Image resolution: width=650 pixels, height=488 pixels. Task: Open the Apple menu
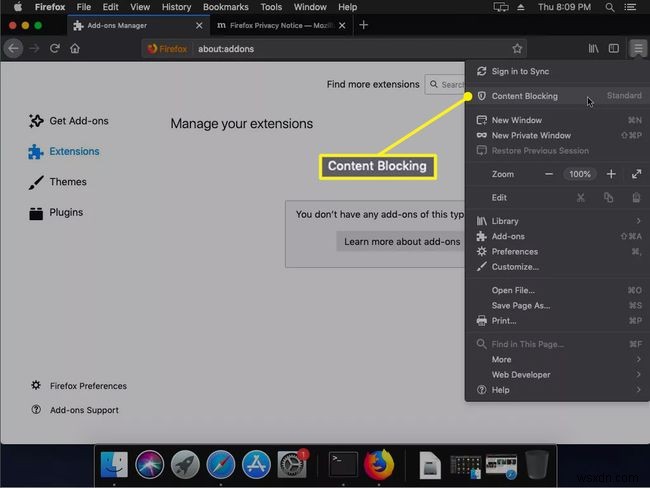(x=17, y=7)
